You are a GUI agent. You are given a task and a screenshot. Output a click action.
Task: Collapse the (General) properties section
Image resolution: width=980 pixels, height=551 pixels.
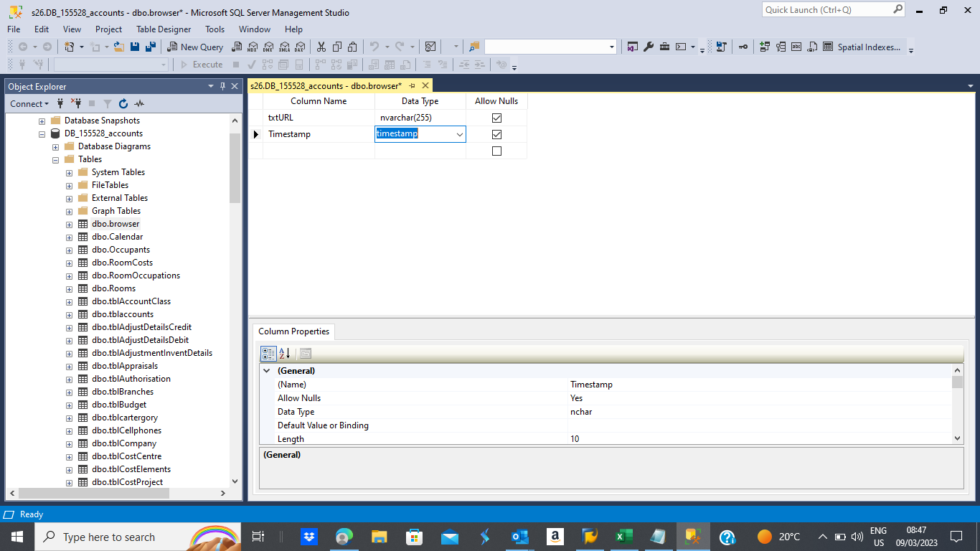coord(267,371)
